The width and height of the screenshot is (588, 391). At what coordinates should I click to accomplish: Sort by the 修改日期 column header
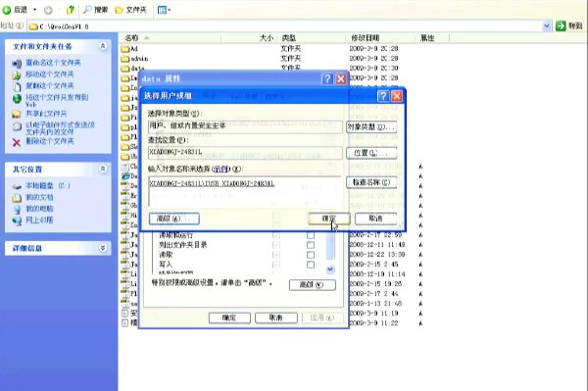[380, 38]
